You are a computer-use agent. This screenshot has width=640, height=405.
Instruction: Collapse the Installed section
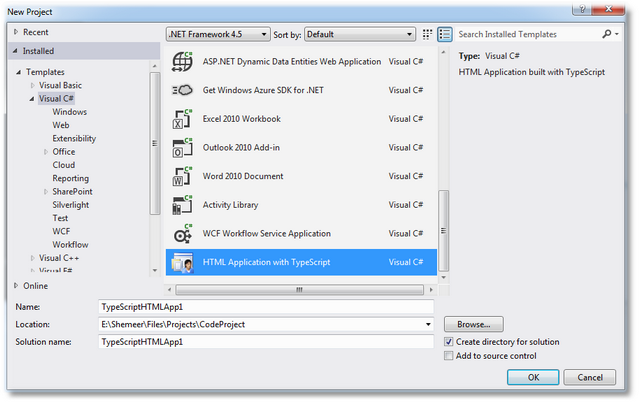tap(15, 51)
